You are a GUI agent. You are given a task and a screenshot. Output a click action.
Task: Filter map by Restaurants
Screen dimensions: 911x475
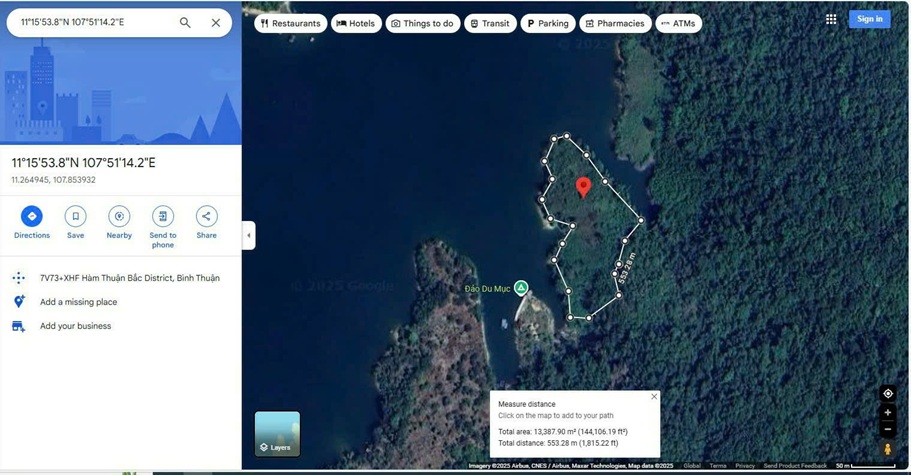point(290,23)
